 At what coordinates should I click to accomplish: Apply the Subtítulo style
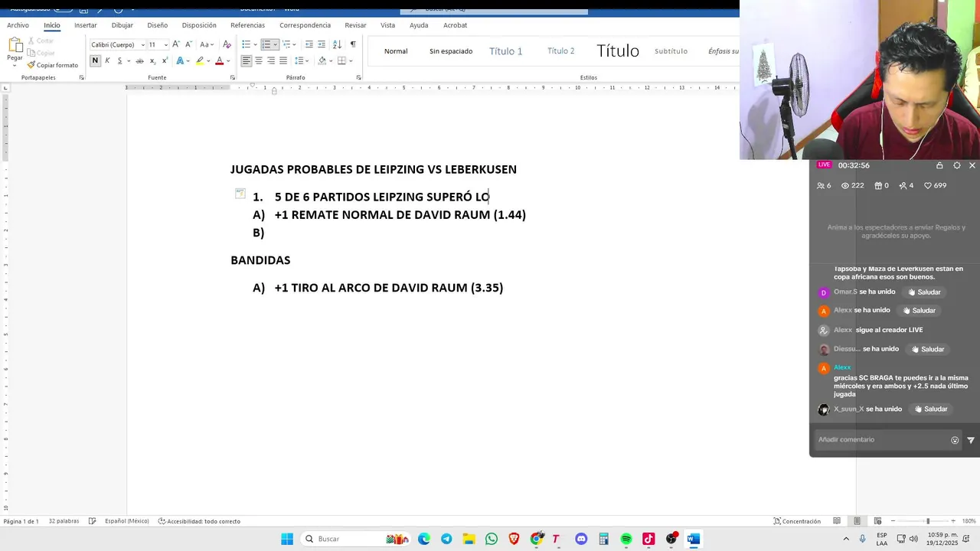point(671,51)
